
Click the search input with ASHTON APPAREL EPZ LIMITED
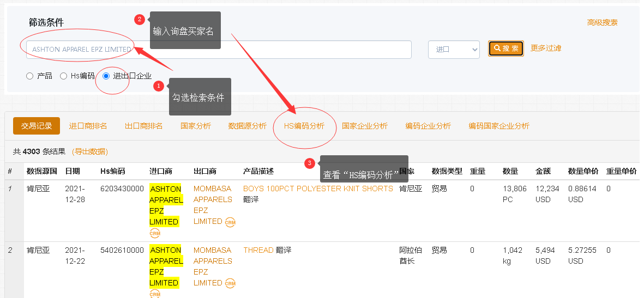point(219,49)
